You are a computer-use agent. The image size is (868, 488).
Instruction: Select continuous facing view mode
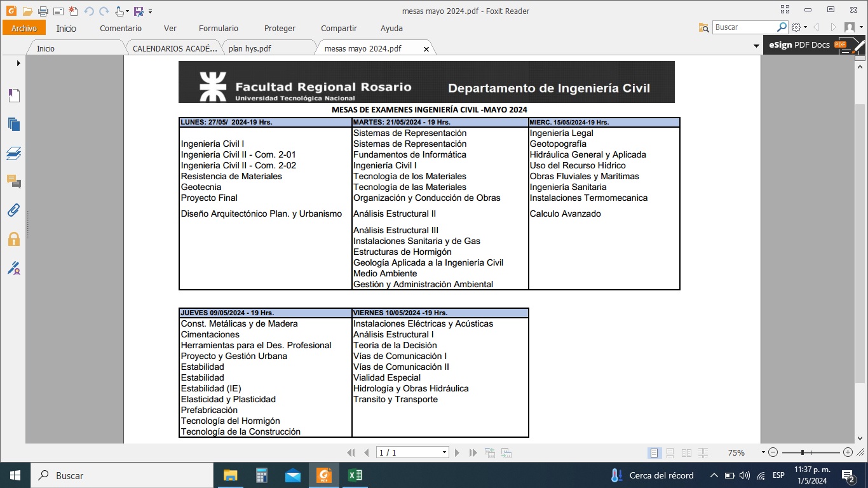703,452
